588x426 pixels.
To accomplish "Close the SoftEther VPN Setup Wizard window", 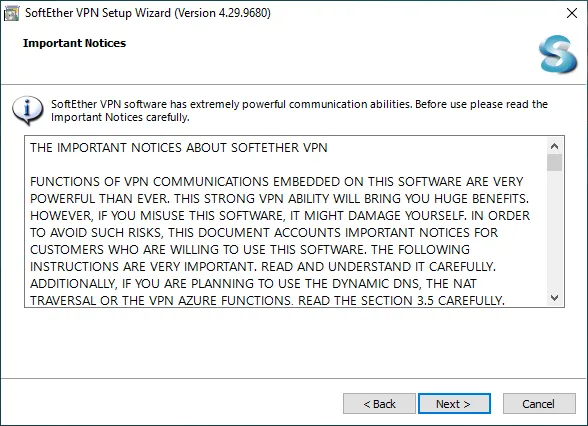I will pyautogui.click(x=572, y=13).
